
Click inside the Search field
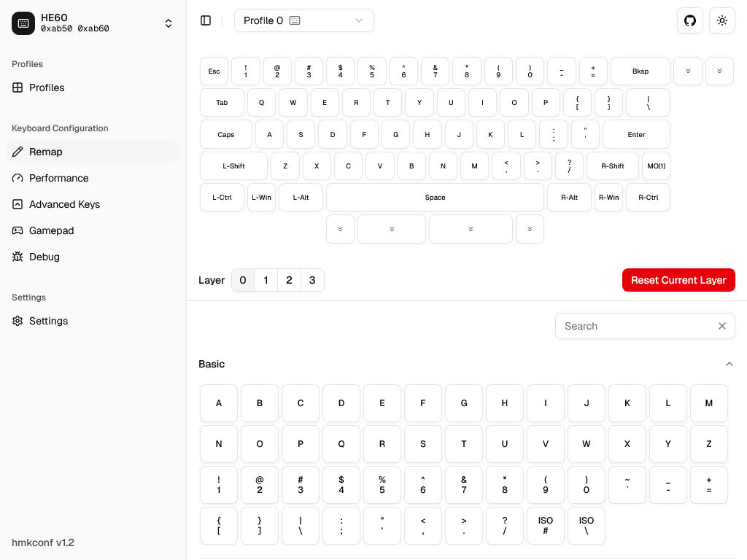pos(635,326)
